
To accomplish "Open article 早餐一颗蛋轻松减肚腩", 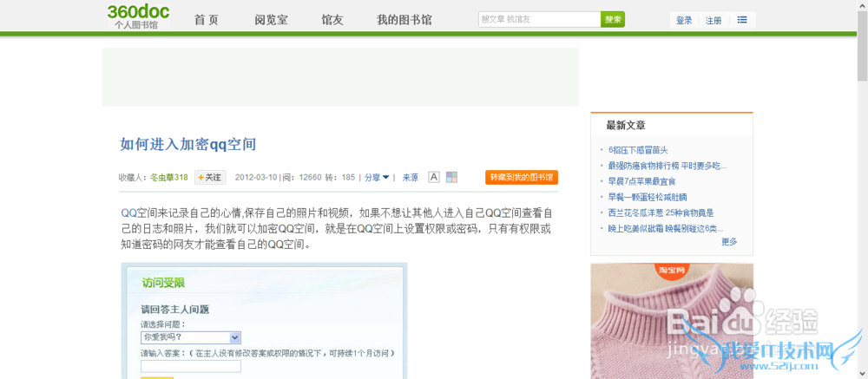I will [648, 197].
